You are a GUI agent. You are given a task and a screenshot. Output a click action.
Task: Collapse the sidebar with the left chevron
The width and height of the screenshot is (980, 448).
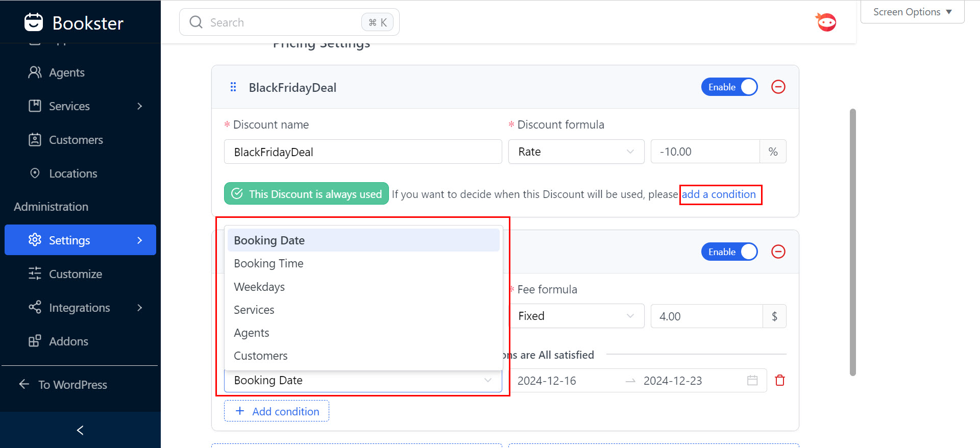point(80,430)
